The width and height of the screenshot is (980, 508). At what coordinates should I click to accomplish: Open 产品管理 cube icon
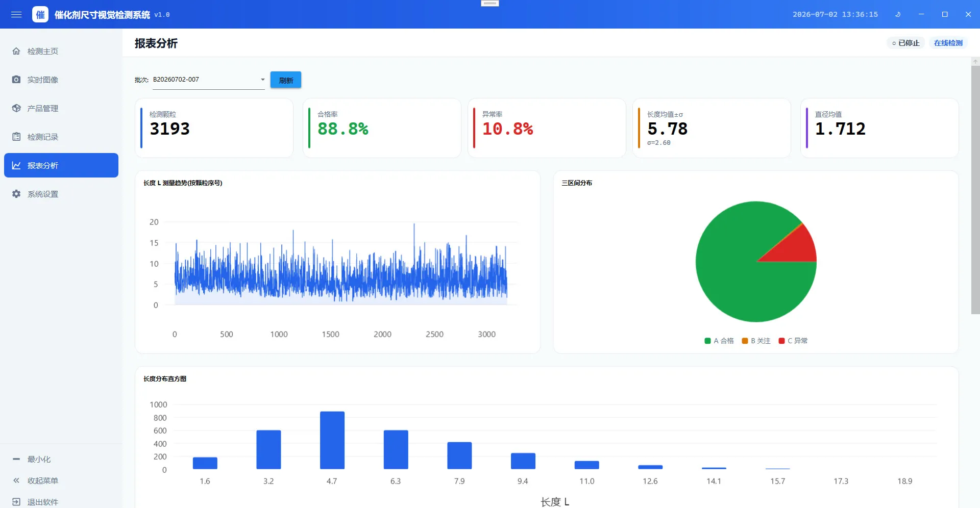click(16, 108)
